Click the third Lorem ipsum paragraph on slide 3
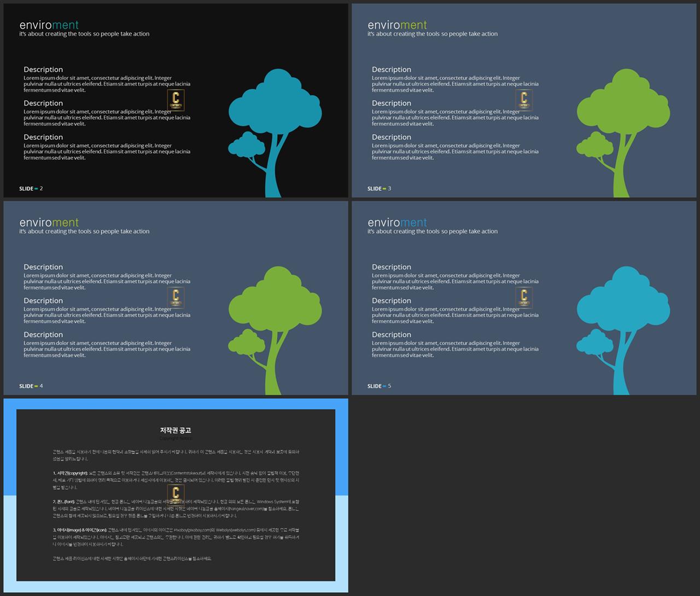The width and height of the screenshot is (700, 596). [x=456, y=152]
